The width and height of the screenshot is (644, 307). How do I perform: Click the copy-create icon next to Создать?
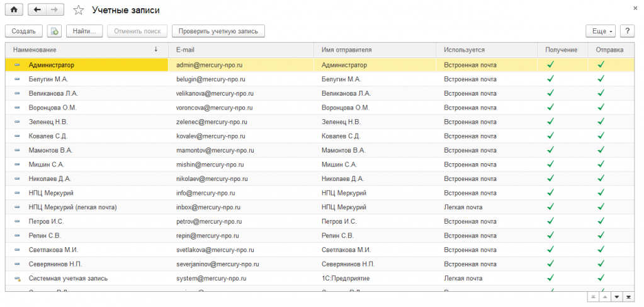pos(54,31)
